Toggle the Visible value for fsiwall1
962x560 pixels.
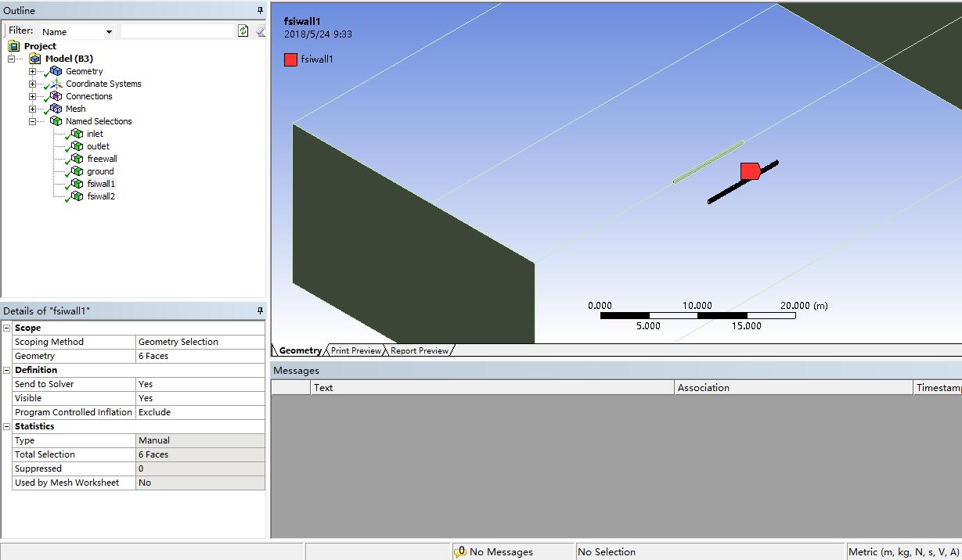200,398
